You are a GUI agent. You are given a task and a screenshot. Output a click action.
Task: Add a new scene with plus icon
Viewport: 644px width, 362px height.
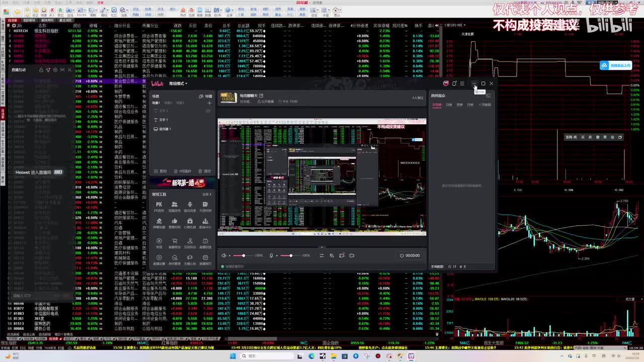coord(209,103)
